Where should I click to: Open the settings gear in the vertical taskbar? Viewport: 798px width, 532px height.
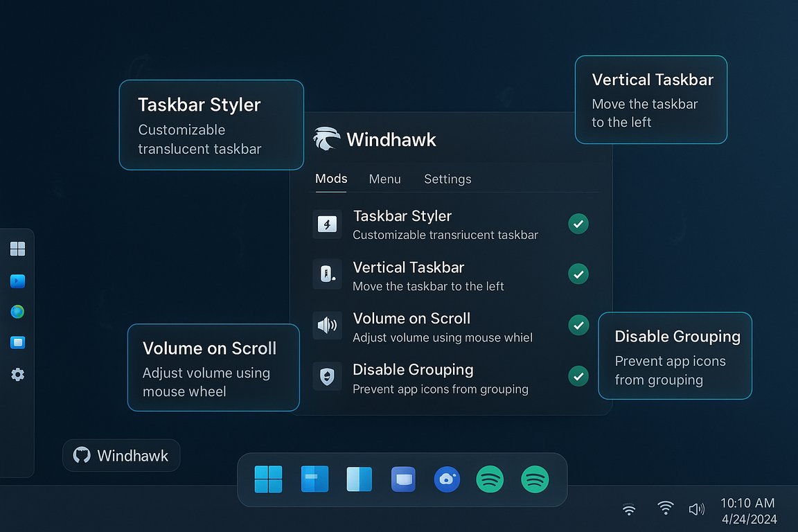click(17, 374)
